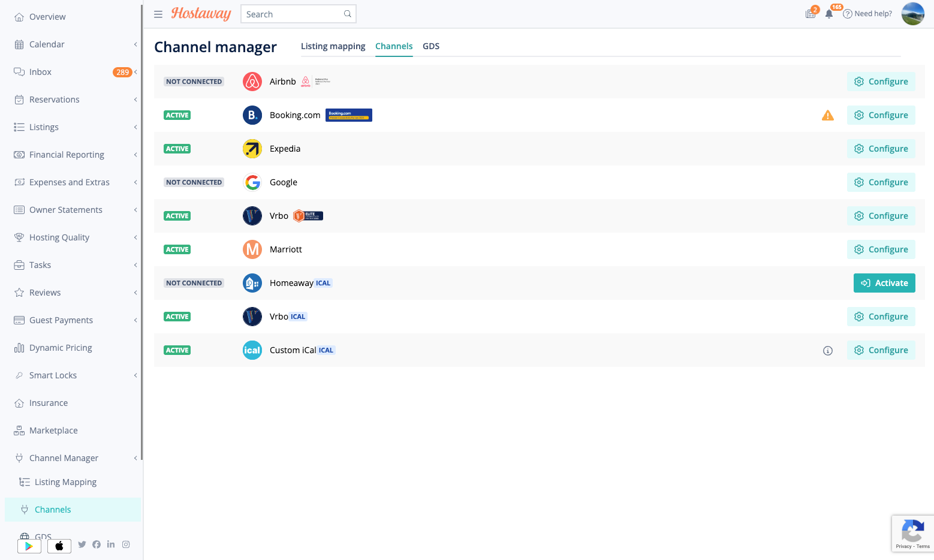
Task: Click the Booking.com warning triangle icon
Action: click(x=828, y=115)
